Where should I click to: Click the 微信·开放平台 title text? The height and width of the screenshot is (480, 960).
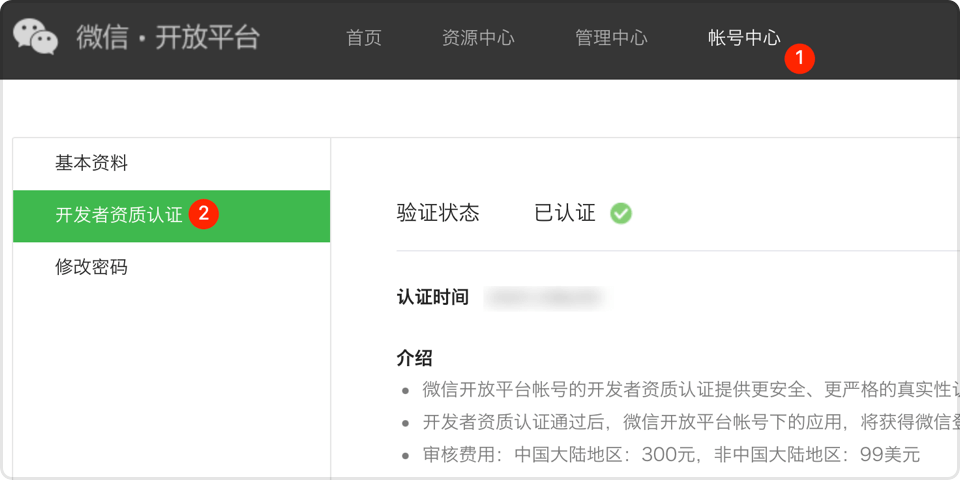tap(168, 38)
